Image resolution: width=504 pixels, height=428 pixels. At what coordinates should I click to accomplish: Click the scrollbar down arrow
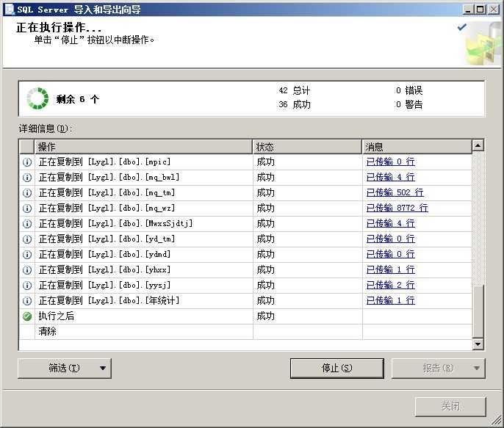478,344
